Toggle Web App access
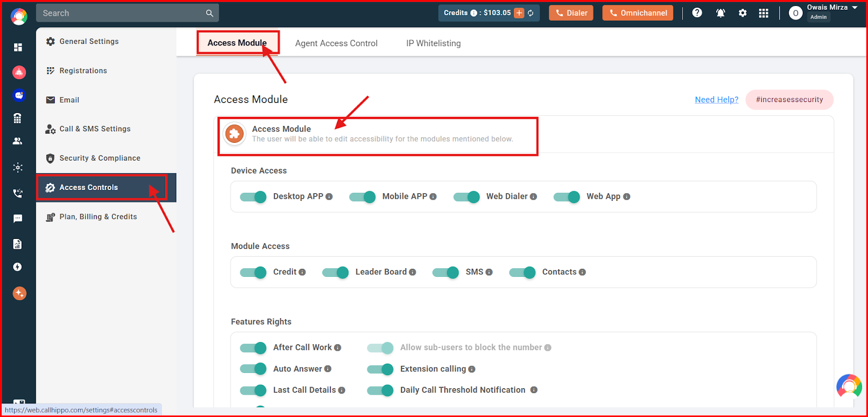 tap(567, 197)
